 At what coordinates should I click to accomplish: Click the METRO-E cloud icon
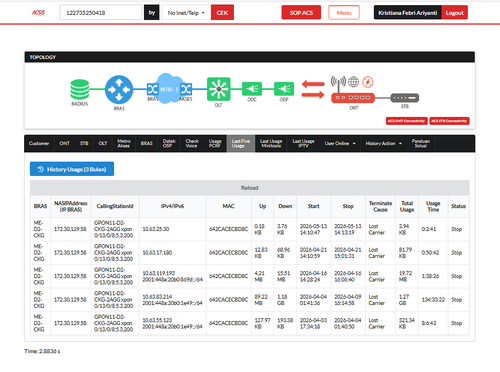click(169, 89)
